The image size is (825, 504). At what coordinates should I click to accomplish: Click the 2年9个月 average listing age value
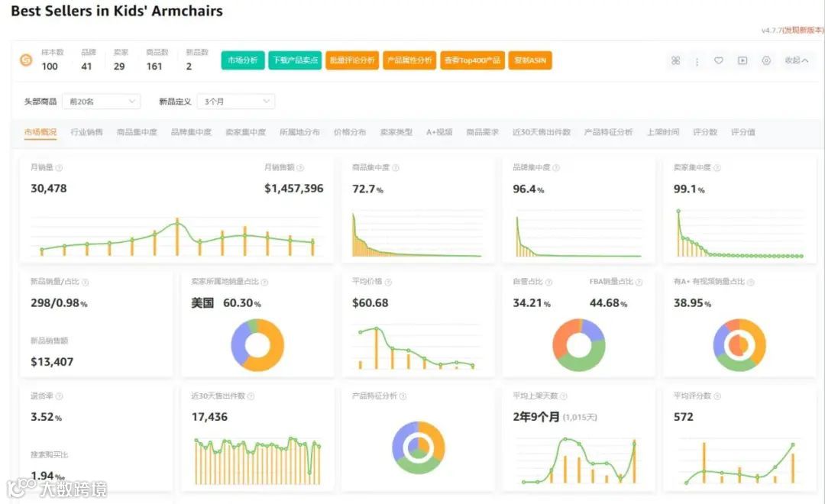pyautogui.click(x=536, y=417)
